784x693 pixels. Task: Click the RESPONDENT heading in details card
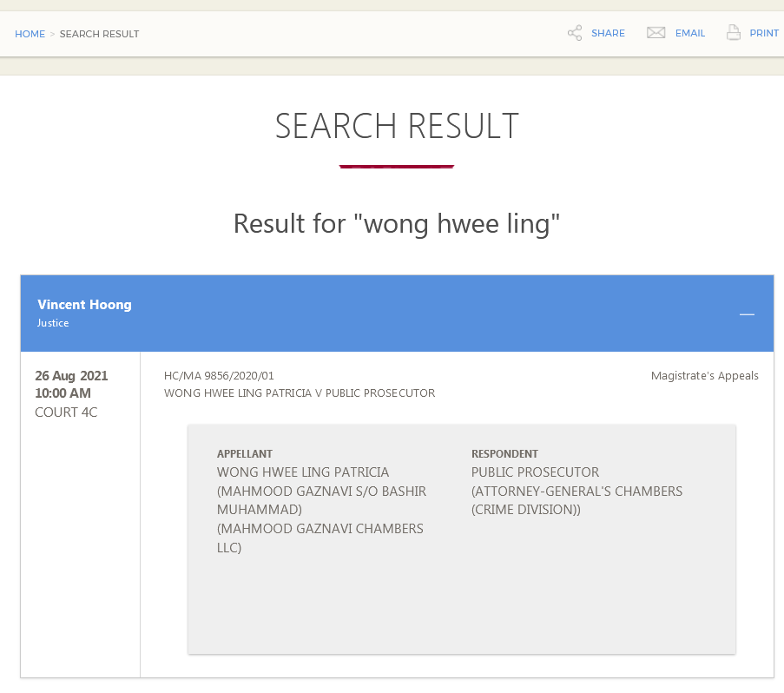click(504, 454)
